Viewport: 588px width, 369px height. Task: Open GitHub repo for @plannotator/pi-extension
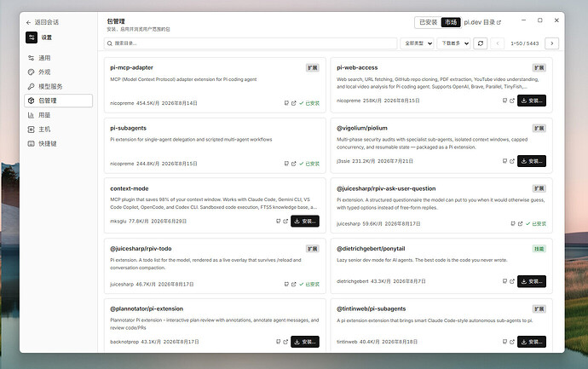click(279, 342)
